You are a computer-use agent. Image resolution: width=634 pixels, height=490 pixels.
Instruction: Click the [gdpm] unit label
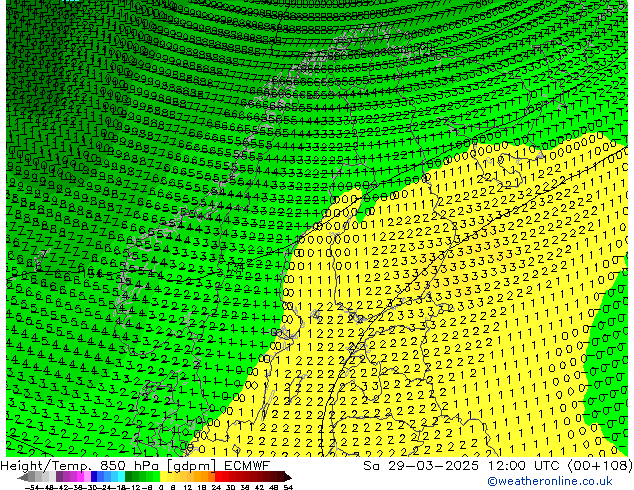pyautogui.click(x=182, y=466)
